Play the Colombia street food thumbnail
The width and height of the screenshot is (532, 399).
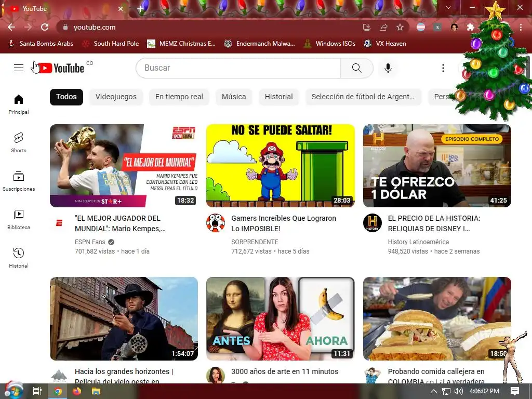[x=437, y=318]
